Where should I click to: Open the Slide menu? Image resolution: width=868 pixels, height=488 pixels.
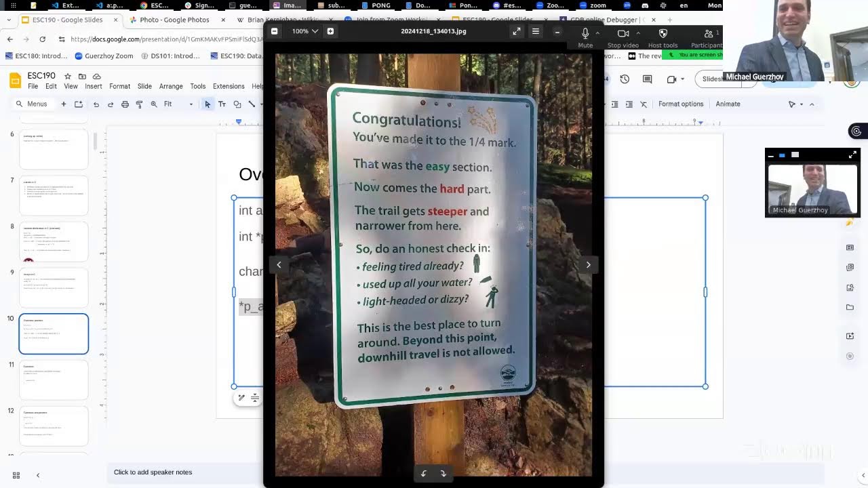[x=144, y=86]
